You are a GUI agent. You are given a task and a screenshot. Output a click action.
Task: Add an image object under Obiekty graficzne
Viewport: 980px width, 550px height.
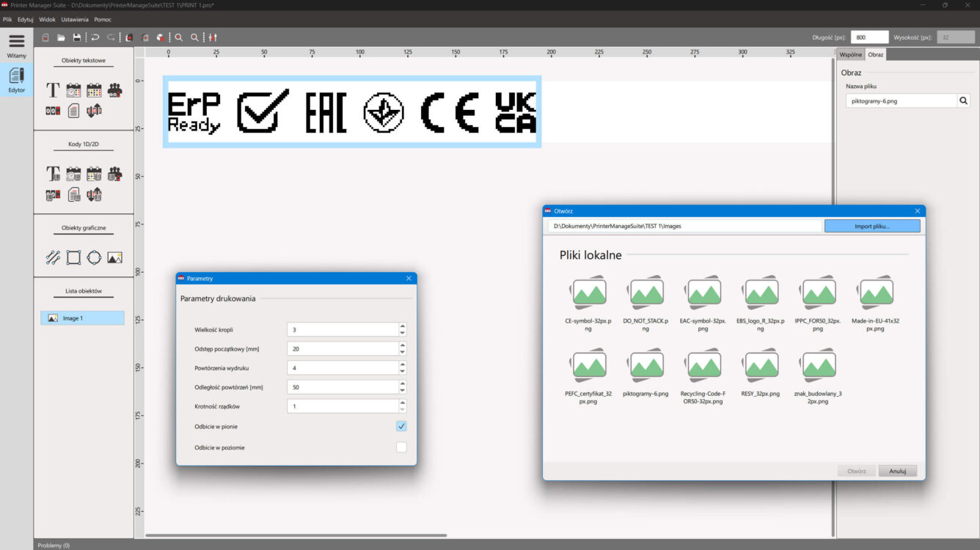[114, 257]
